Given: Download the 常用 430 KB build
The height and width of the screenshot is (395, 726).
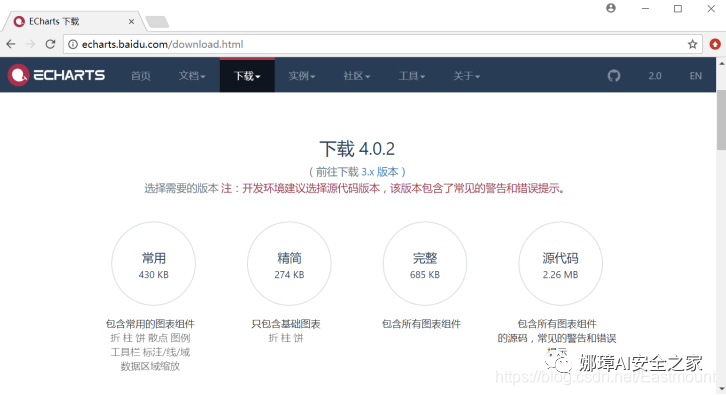Looking at the screenshot, I should 153,263.
